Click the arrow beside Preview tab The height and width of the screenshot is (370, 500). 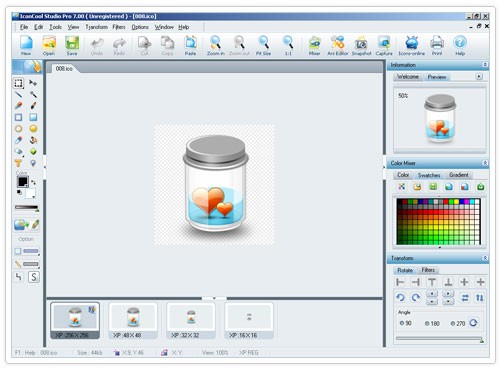(x=479, y=77)
